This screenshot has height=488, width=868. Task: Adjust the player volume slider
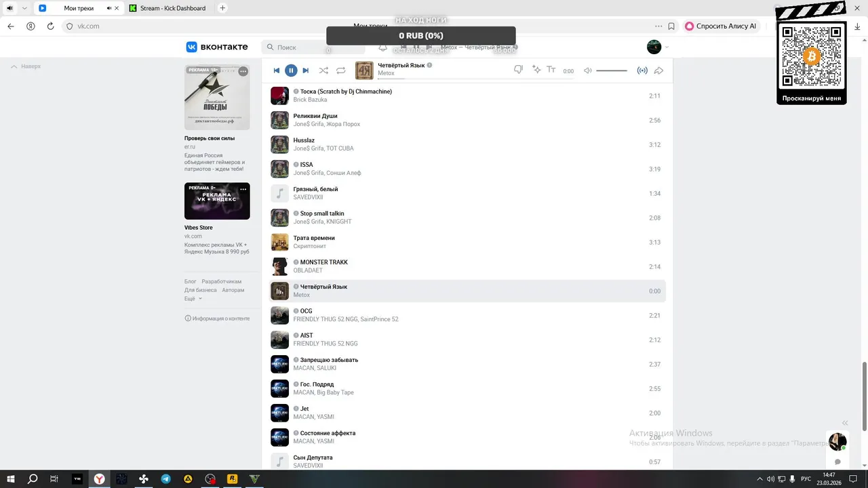click(x=612, y=70)
